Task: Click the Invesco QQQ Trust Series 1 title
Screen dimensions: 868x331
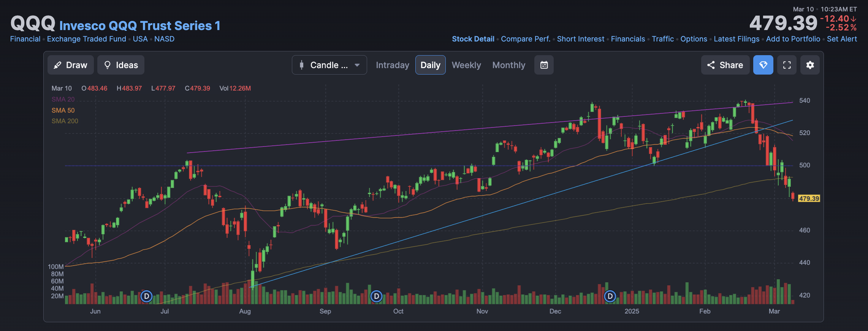Action: (140, 25)
